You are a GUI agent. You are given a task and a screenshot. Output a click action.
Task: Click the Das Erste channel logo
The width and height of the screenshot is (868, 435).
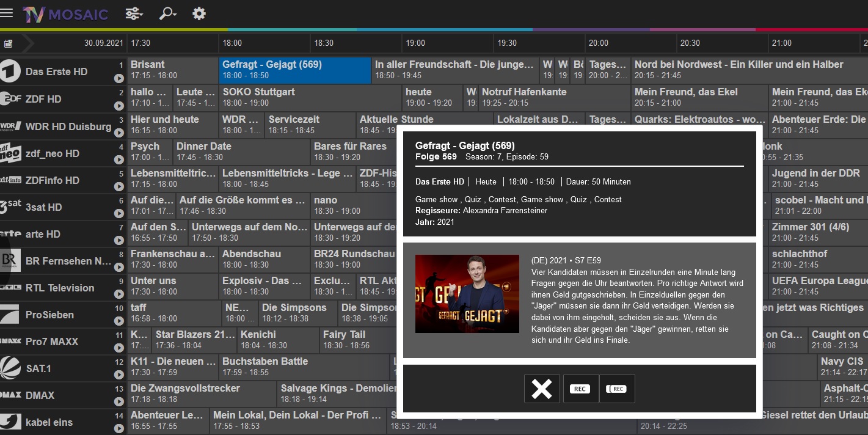10,71
